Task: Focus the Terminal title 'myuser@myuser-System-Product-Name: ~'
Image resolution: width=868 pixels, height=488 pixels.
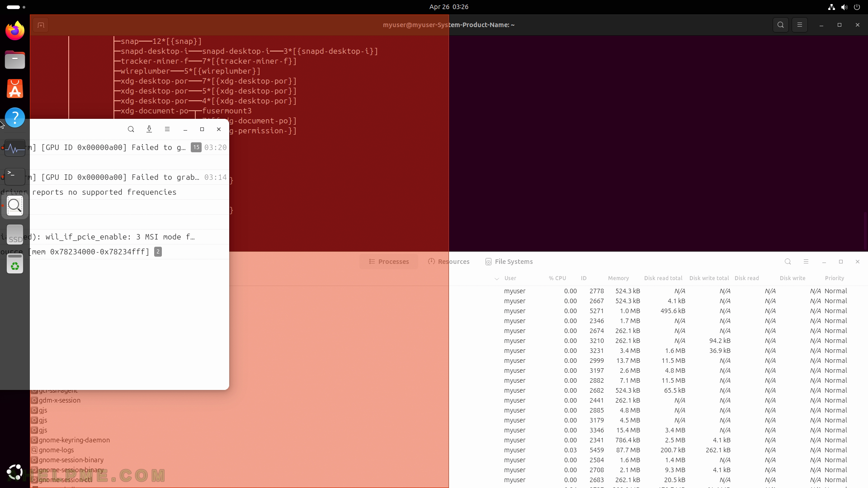Action: 449,25
